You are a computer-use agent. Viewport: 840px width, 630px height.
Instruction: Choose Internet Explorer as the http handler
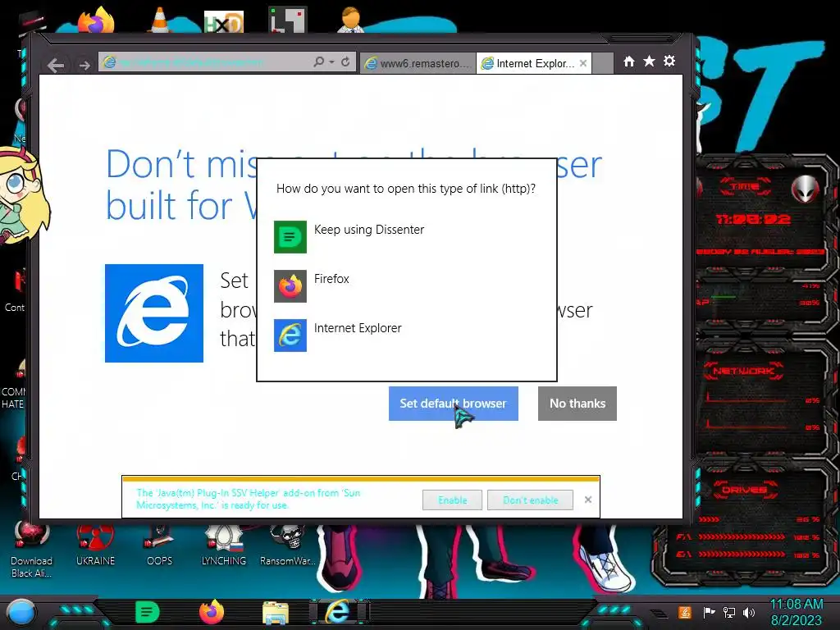coord(407,335)
